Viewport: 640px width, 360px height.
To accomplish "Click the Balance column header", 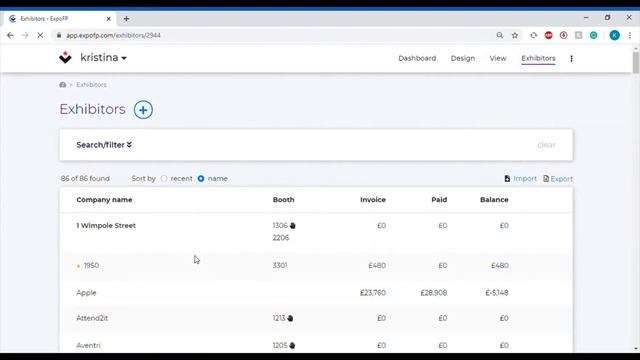I will [494, 200].
